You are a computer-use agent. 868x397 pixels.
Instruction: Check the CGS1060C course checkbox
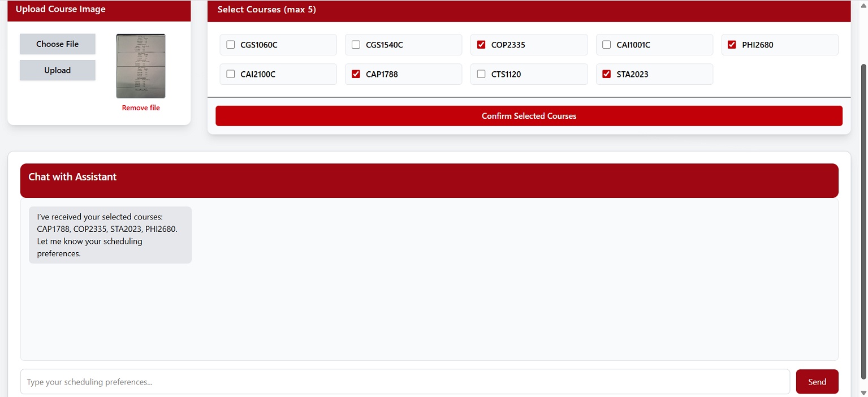pyautogui.click(x=231, y=45)
